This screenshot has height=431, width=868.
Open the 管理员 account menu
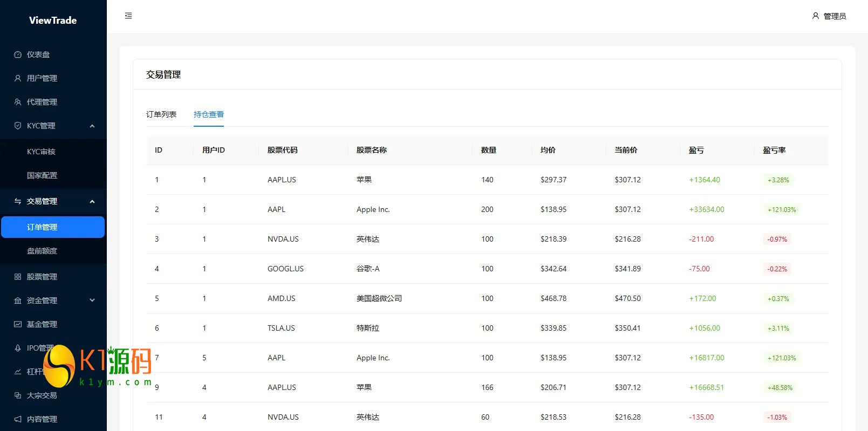[x=829, y=16]
